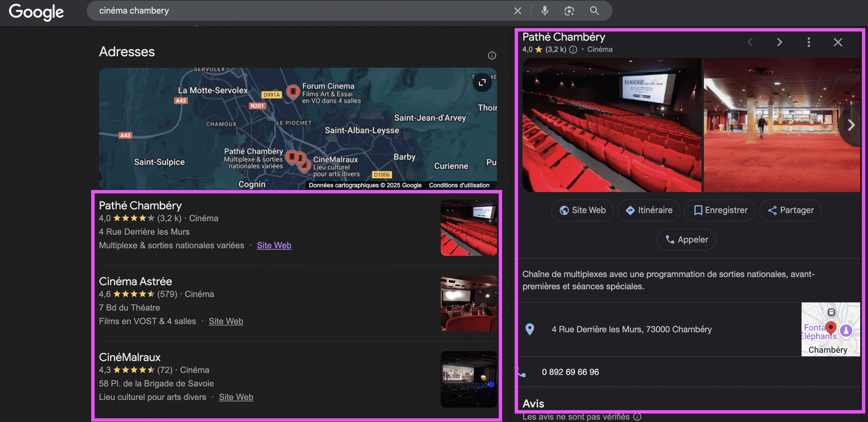Open Site Web link for Pathé Chambéry listing

click(274, 245)
